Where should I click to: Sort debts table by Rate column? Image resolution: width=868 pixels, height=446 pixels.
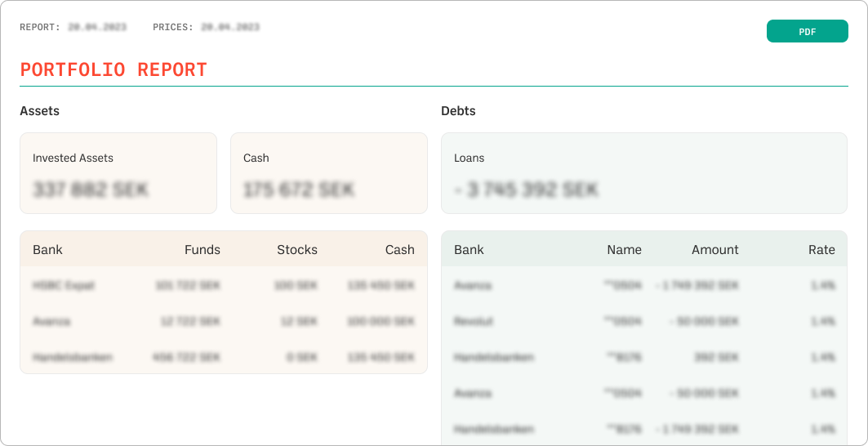tap(821, 250)
